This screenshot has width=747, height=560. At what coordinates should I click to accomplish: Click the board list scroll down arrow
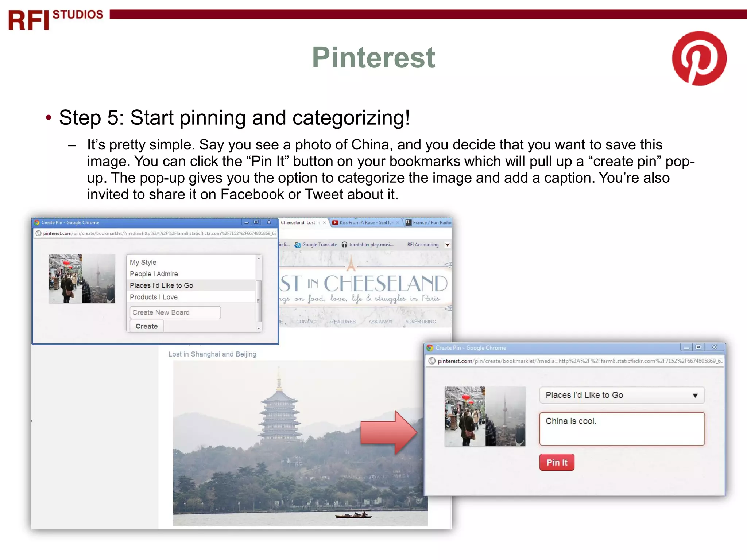click(259, 328)
